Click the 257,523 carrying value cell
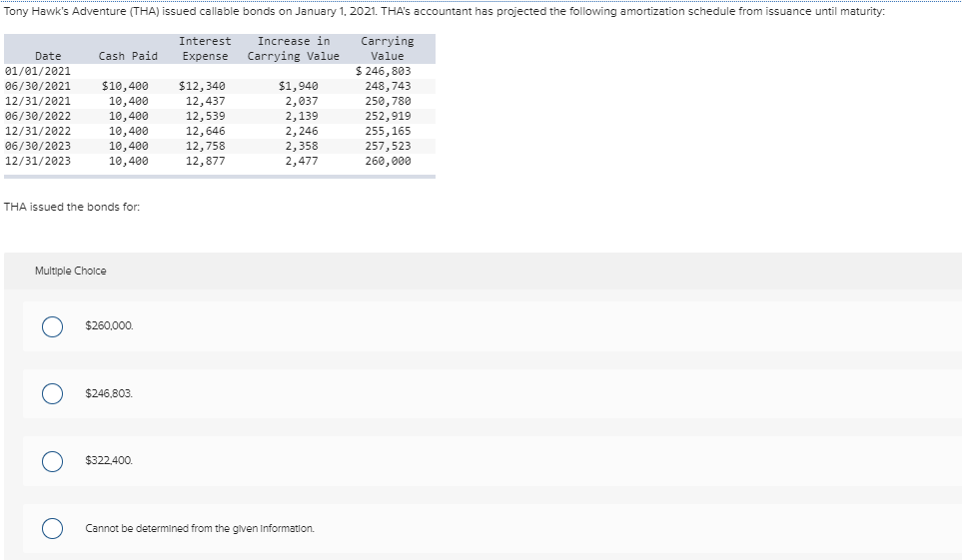Image resolution: width=962 pixels, height=560 pixels. (388, 146)
